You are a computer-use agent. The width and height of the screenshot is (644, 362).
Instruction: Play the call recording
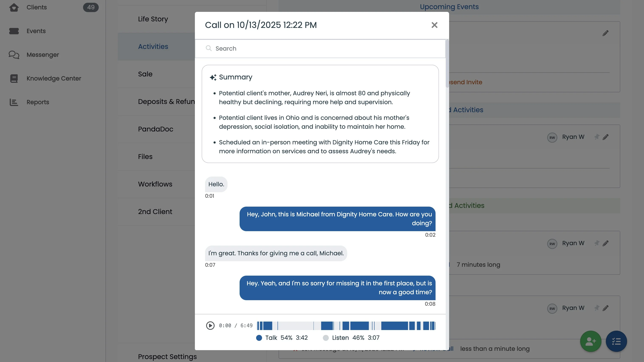210,326
